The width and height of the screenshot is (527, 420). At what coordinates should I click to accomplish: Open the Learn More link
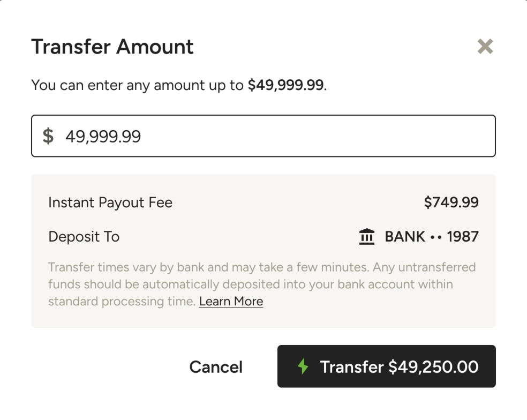(x=231, y=301)
